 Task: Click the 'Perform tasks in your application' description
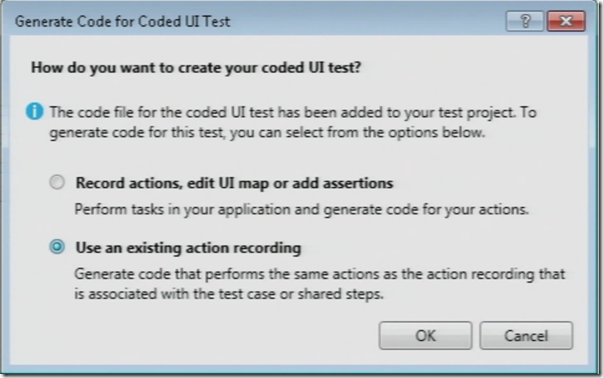[302, 210]
